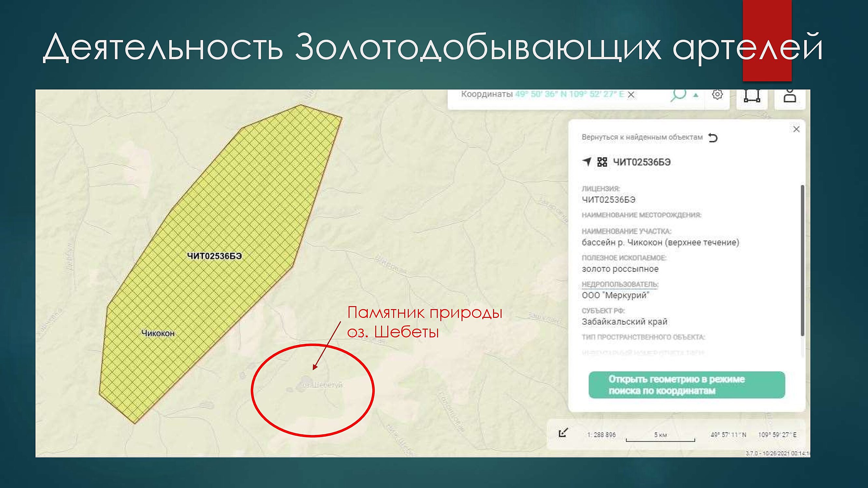868x488 pixels.
Task: Click the locate arrow icon beside ЧИТ02536БЭ
Action: (x=587, y=162)
